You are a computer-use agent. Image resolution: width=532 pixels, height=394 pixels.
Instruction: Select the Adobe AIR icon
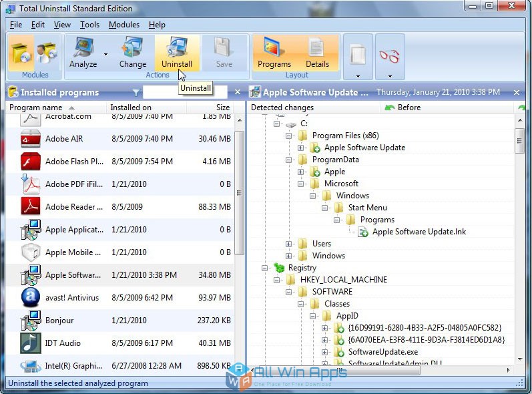[x=31, y=139]
